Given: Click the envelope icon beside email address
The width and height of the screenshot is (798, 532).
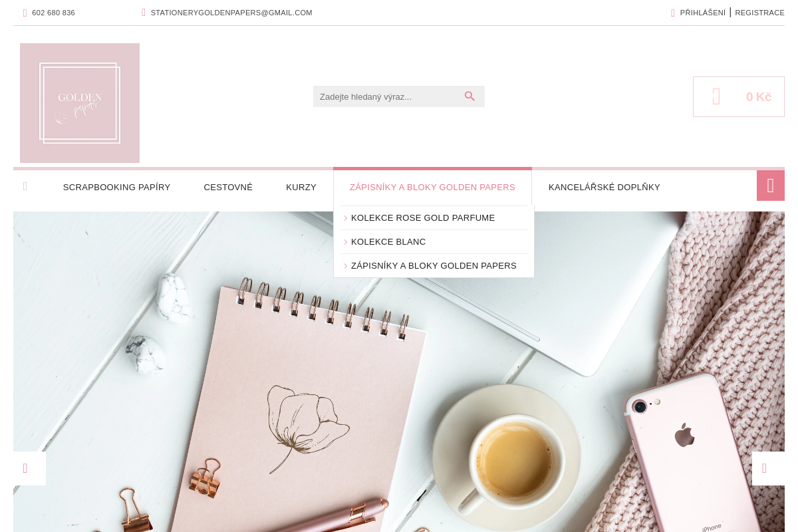Looking at the screenshot, I should tap(144, 13).
